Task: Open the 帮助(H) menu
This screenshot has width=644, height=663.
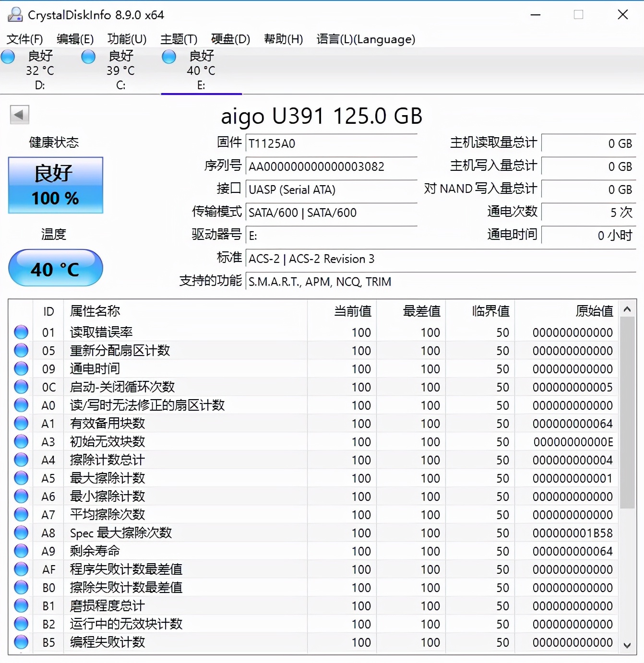Action: 283,39
